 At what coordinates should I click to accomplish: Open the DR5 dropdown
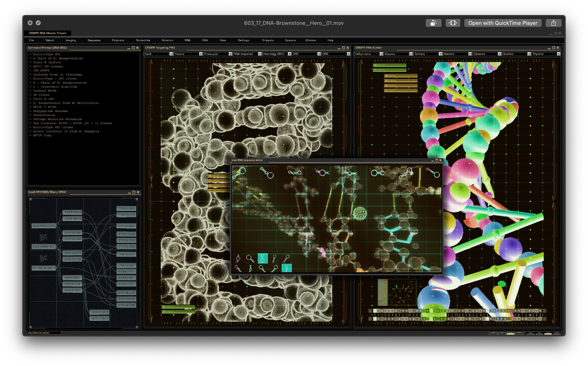pos(336,54)
